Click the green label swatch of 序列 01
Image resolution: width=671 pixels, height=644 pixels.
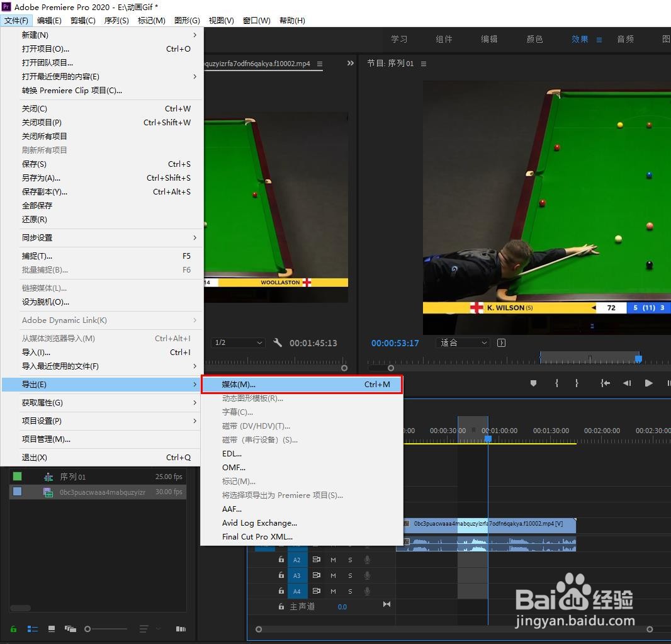(x=17, y=477)
